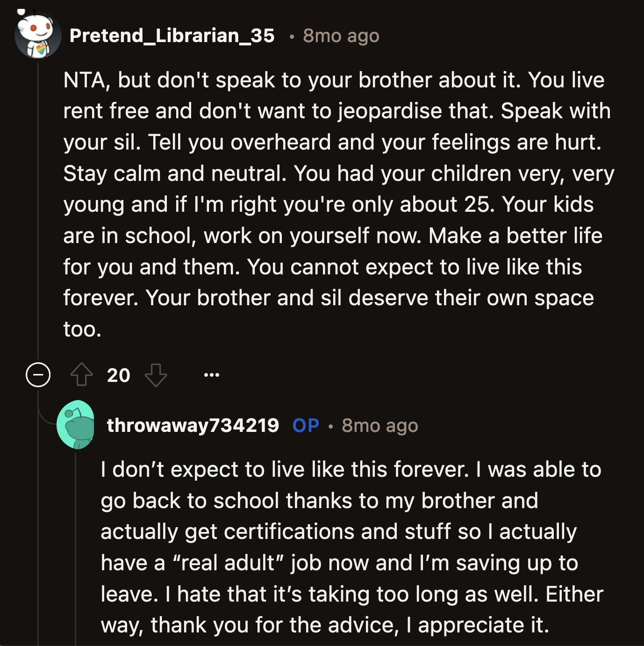The width and height of the screenshot is (644, 646).
Task: Collapse Pretend_Librarian_35's comment
Action: [37, 375]
